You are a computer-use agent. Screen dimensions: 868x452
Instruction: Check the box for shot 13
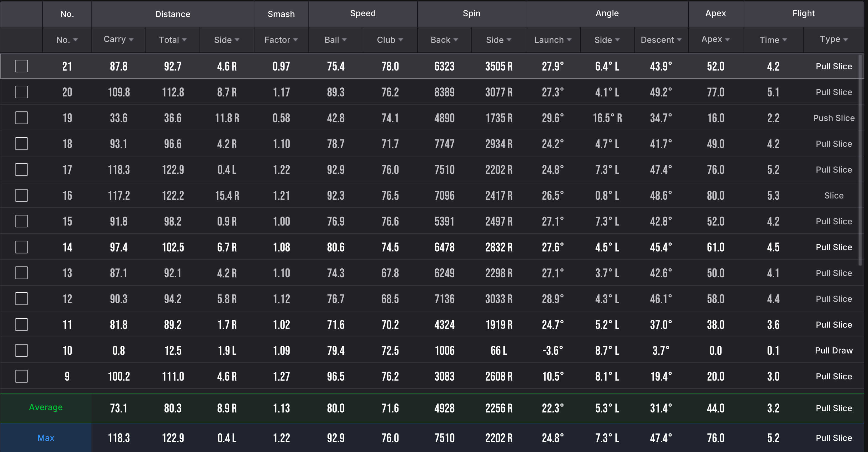click(x=21, y=273)
